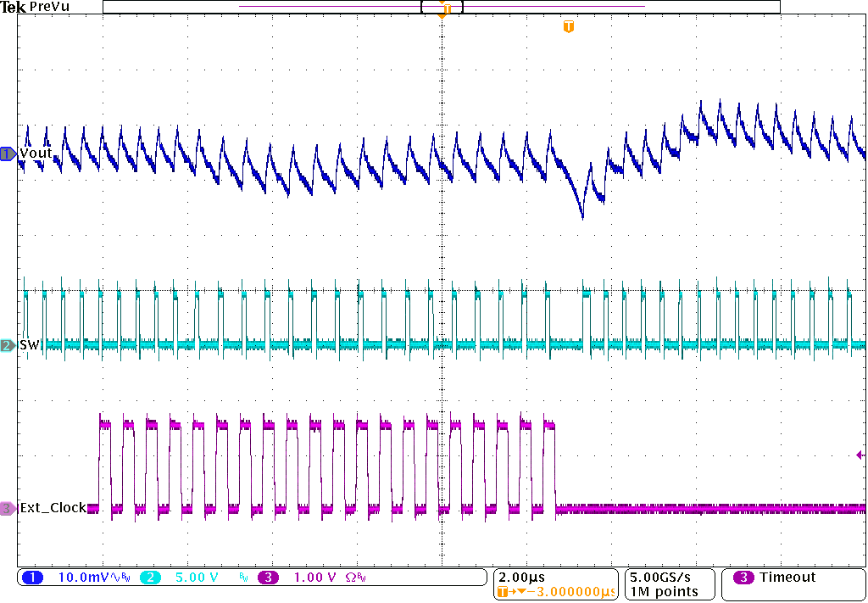The width and height of the screenshot is (868, 603).
Task: Click the purple channel 3 marker on right edge
Action: tap(859, 455)
